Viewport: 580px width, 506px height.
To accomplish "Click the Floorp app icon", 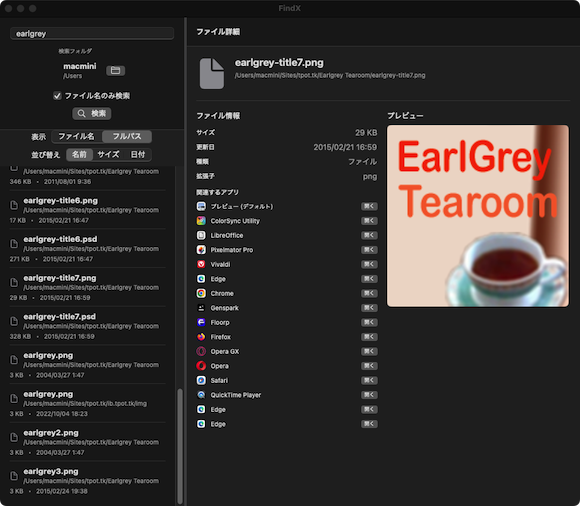I will tap(201, 322).
